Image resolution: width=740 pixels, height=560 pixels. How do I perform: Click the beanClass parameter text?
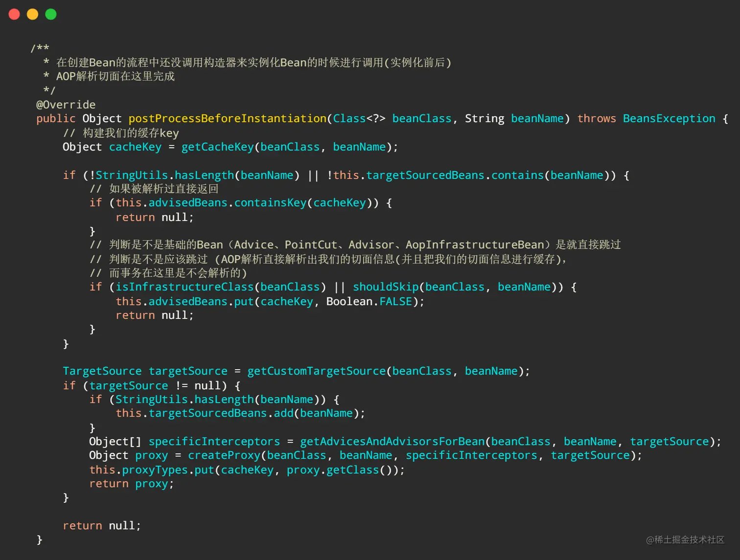coord(421,118)
